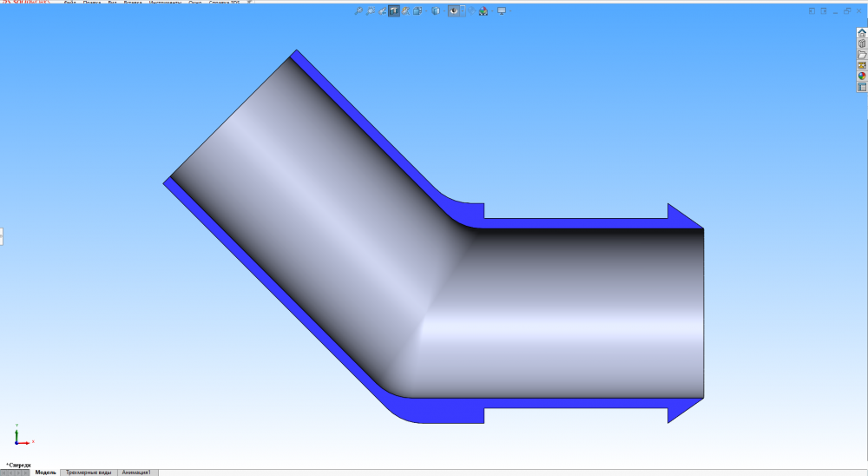Screen dimensions: 868x476
Task: Expand the Apply Scene dropdown arrow
Action: (492, 11)
